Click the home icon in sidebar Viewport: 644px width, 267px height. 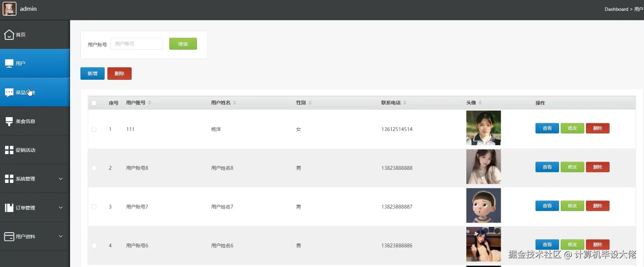[x=9, y=35]
